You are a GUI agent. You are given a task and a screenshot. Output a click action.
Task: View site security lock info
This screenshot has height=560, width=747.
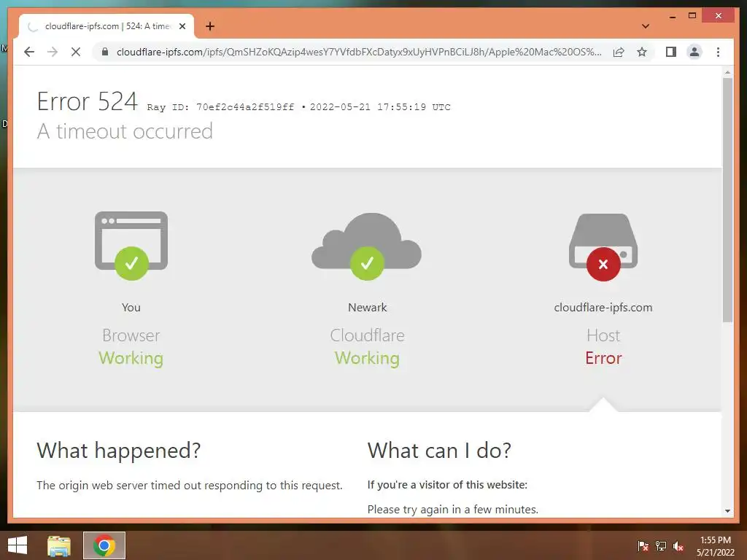(105, 52)
